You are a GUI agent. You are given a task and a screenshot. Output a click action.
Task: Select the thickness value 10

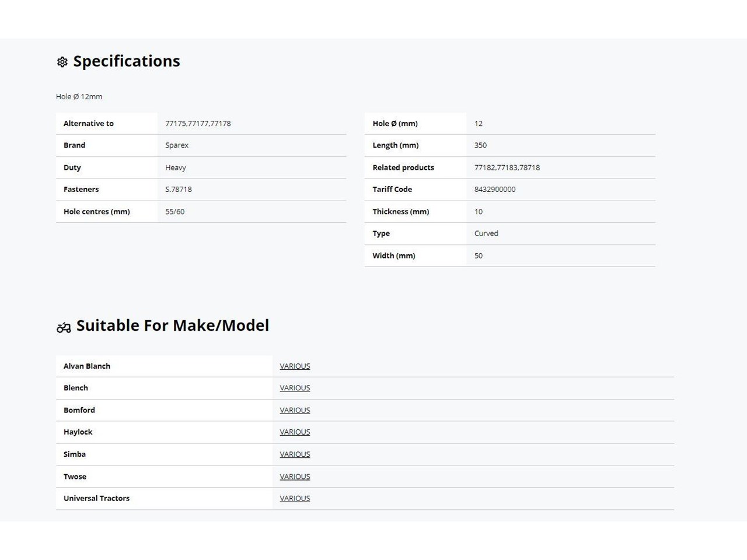click(x=479, y=212)
